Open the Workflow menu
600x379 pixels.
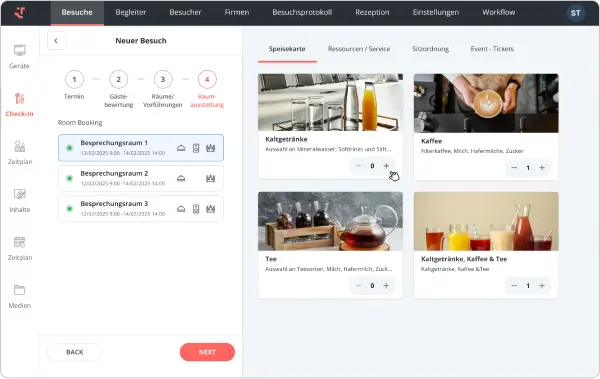(499, 12)
